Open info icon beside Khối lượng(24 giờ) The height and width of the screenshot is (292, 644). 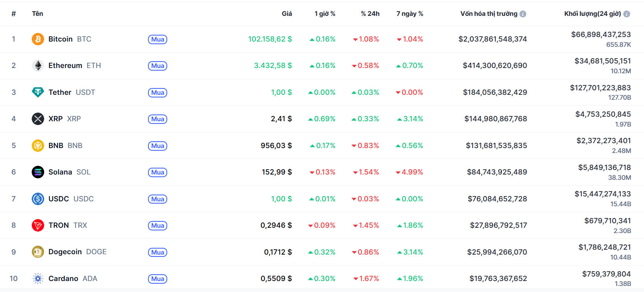click(x=627, y=14)
